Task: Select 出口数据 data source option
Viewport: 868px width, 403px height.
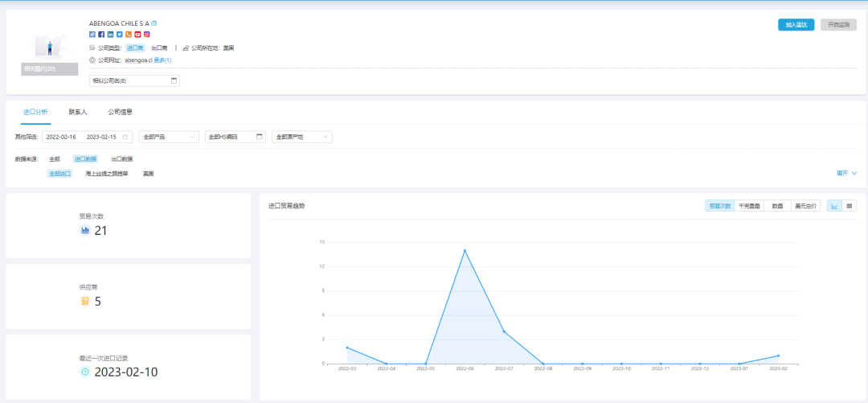Action: (121, 159)
